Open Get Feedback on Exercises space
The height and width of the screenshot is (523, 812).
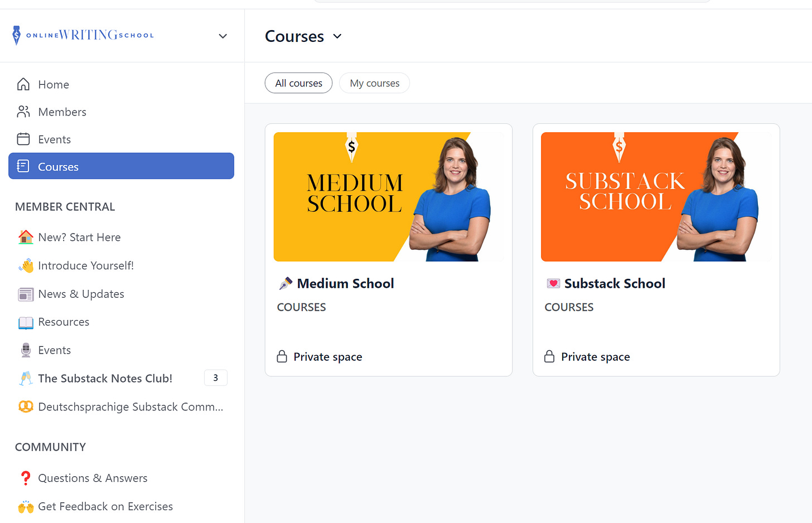[105, 506]
